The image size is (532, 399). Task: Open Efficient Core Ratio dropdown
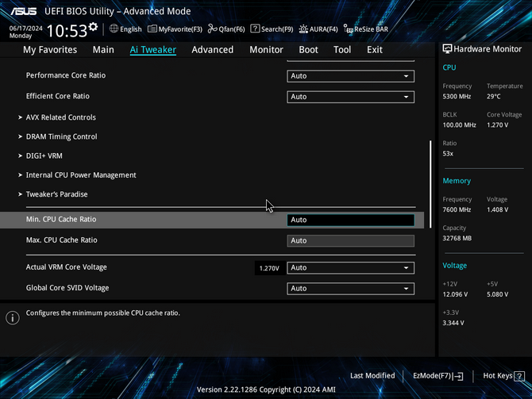point(350,97)
